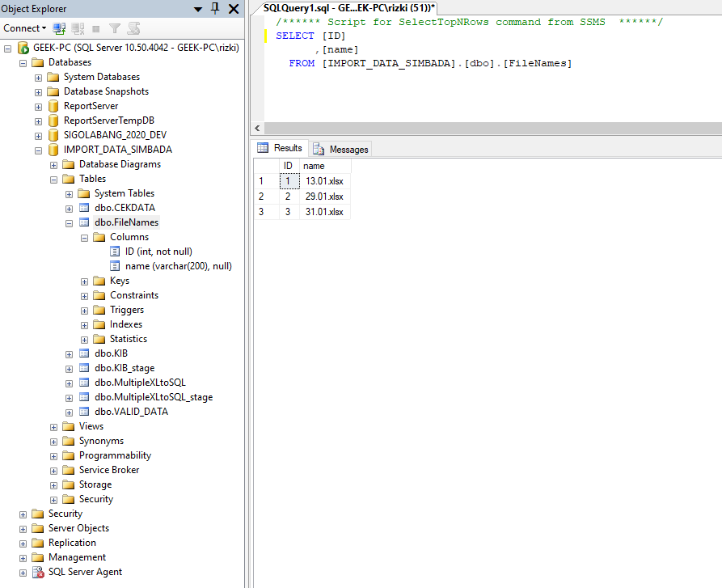Screen dimensions: 722x588
Task: Select the Management tree item
Action: coord(78,557)
